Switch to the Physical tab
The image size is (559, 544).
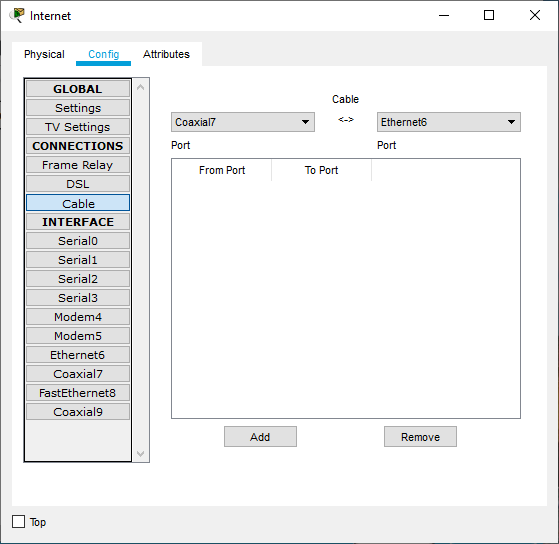44,54
